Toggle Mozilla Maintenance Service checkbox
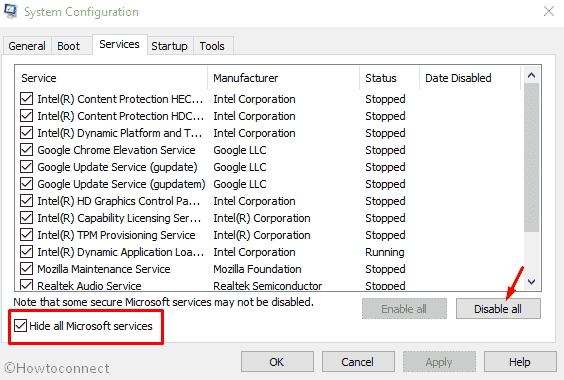Viewport: 564px width, 380px height. [x=27, y=268]
